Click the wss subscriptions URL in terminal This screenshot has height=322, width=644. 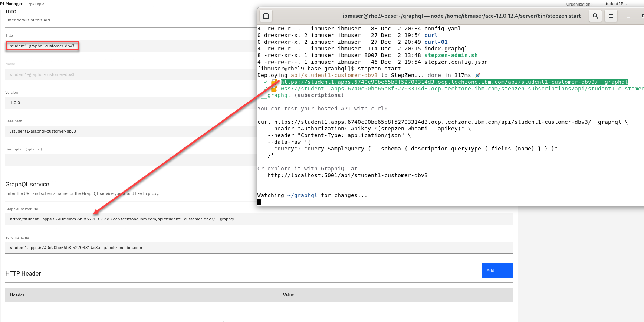coord(460,89)
